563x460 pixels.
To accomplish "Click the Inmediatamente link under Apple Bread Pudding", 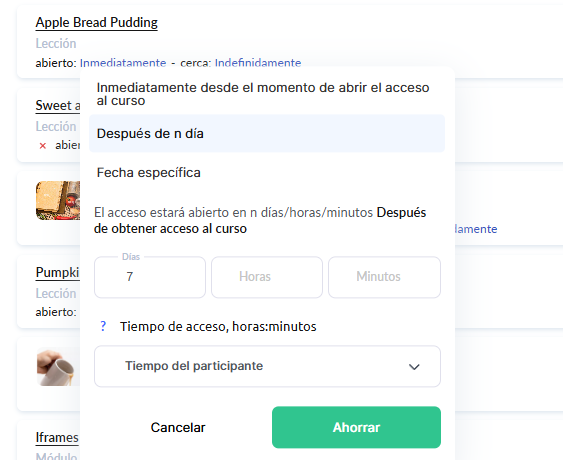I will (x=123, y=63).
